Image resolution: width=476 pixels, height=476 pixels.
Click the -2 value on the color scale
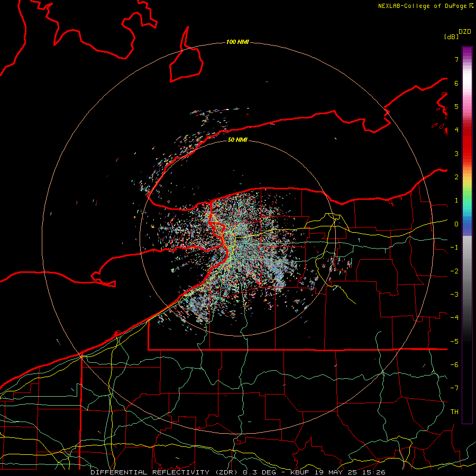tap(454, 271)
